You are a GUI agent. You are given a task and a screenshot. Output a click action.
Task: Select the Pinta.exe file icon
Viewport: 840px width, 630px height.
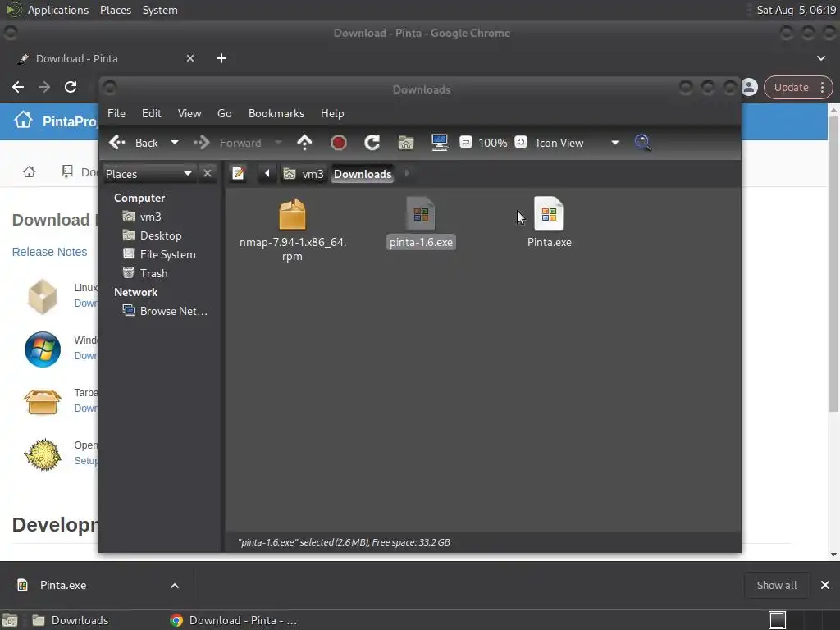click(x=549, y=214)
